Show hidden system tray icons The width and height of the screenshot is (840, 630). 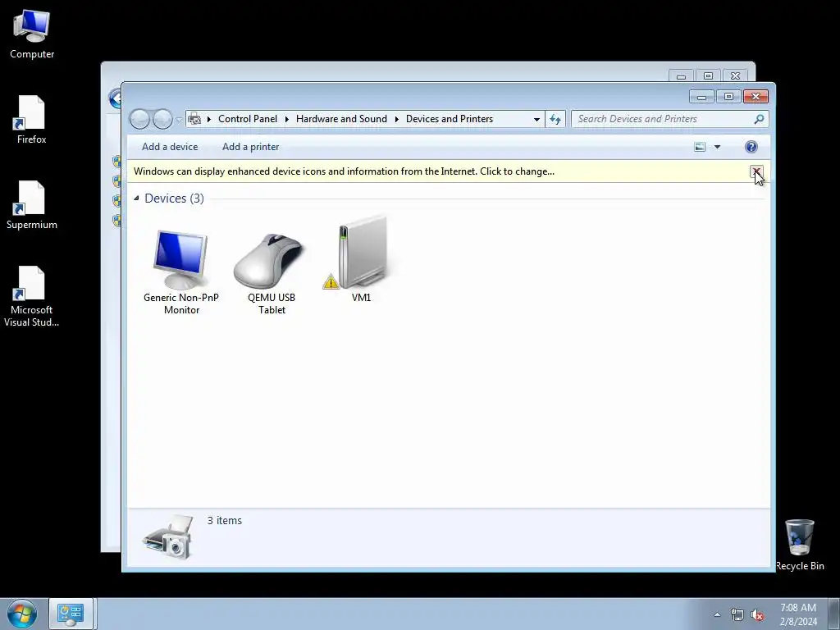pyautogui.click(x=717, y=614)
